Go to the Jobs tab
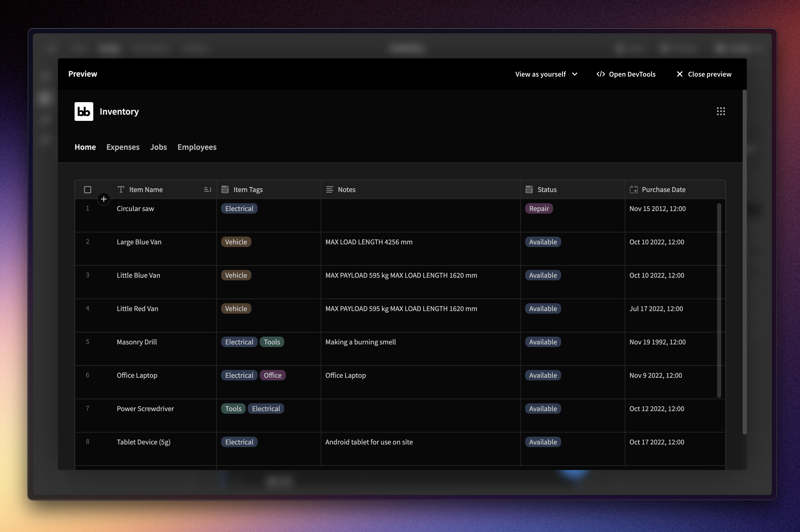 159,147
